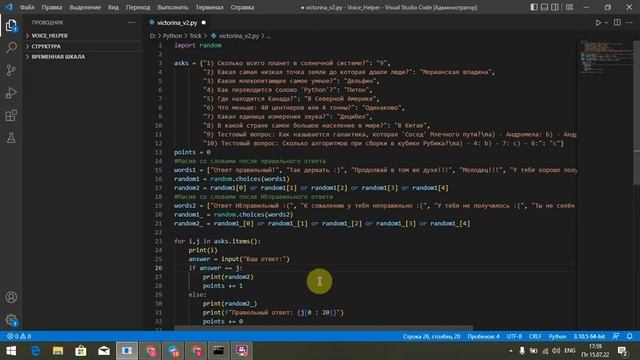Run the Python file with play button
Screen dimensions: 640x360
[x=598, y=23]
